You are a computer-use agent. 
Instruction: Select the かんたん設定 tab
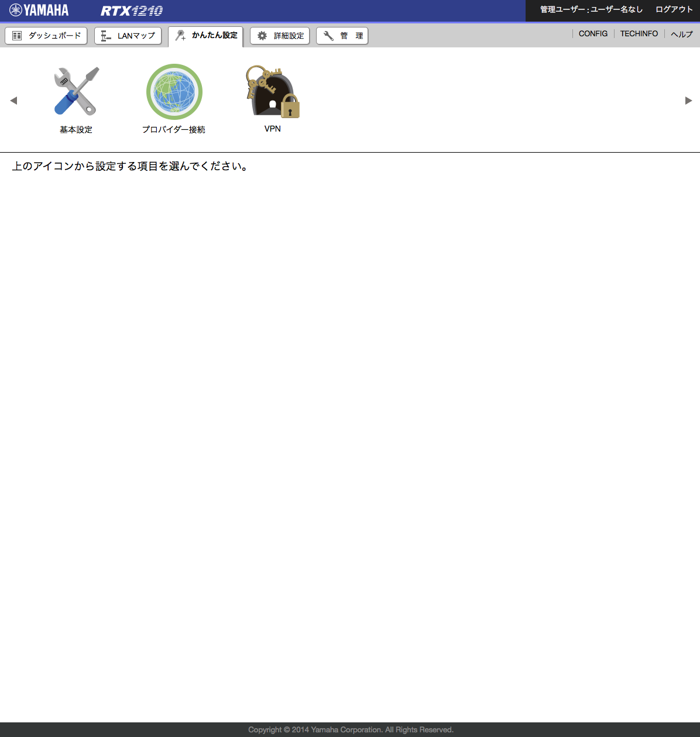pos(206,36)
